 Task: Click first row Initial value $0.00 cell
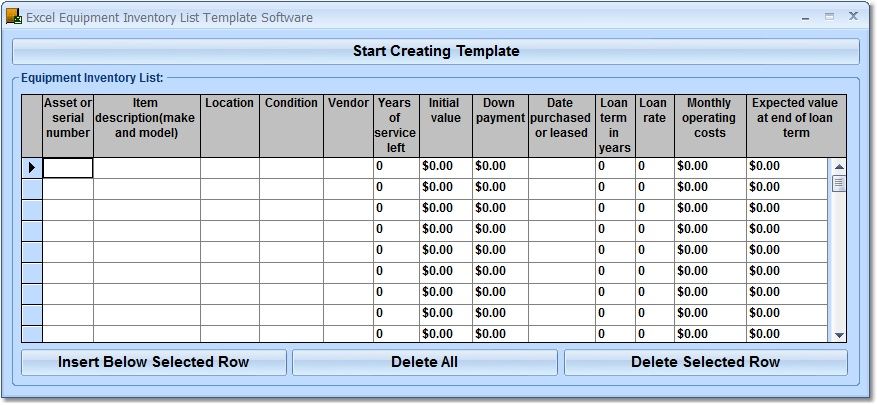tap(446, 168)
